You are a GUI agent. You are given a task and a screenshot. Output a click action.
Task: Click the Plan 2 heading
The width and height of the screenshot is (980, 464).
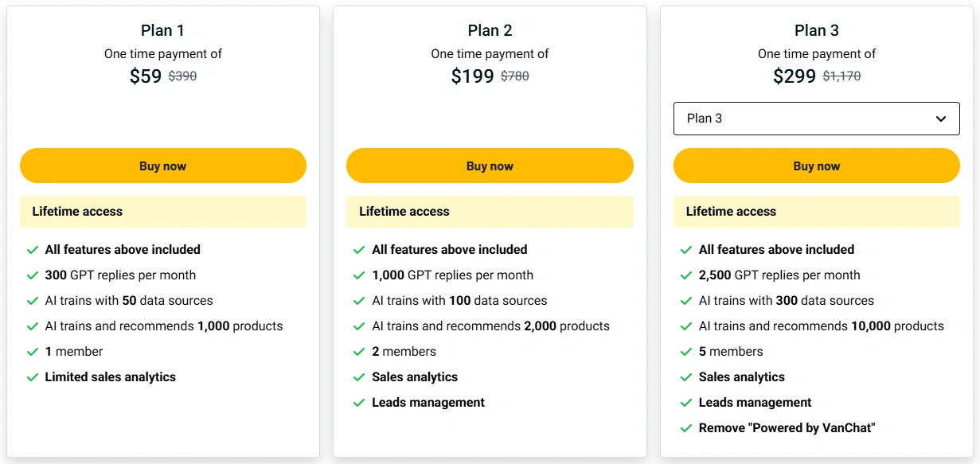490,30
